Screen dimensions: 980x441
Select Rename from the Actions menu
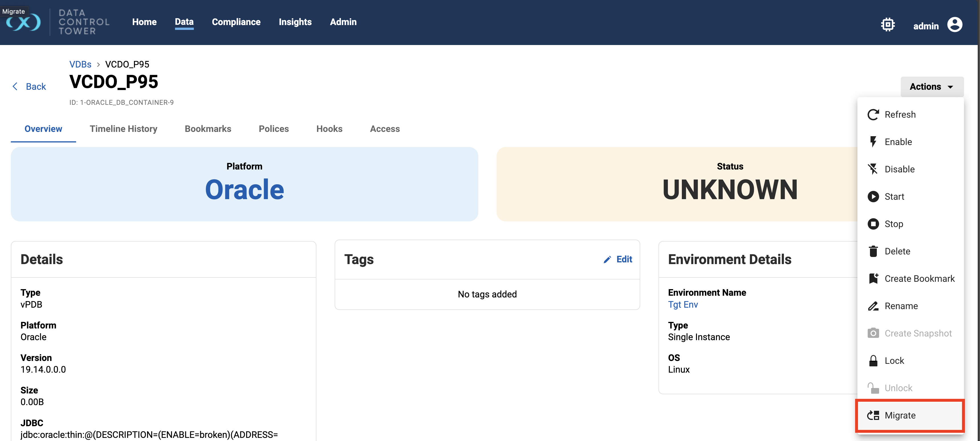(901, 306)
